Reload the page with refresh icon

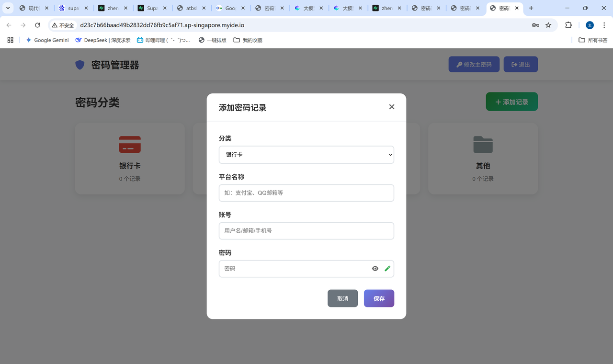[x=37, y=25]
